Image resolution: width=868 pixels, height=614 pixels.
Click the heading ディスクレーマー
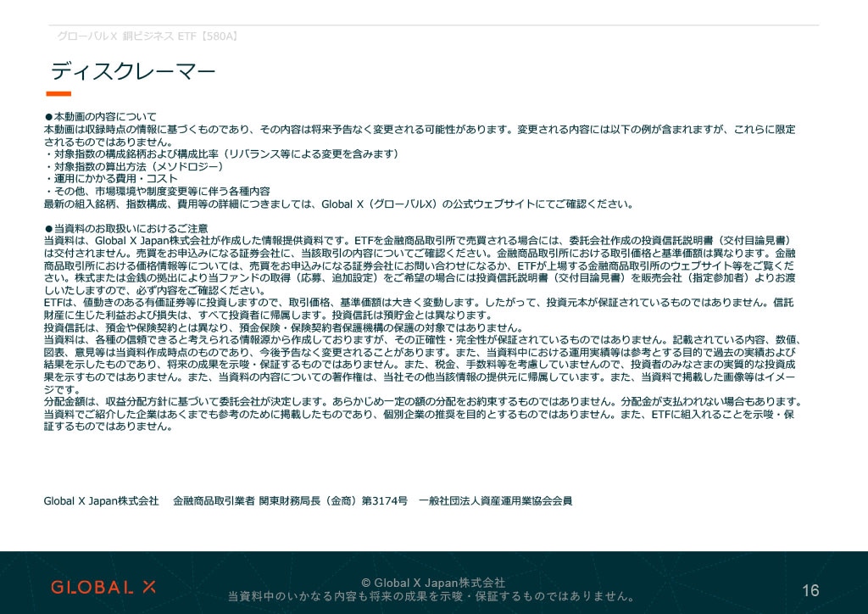[x=133, y=71]
